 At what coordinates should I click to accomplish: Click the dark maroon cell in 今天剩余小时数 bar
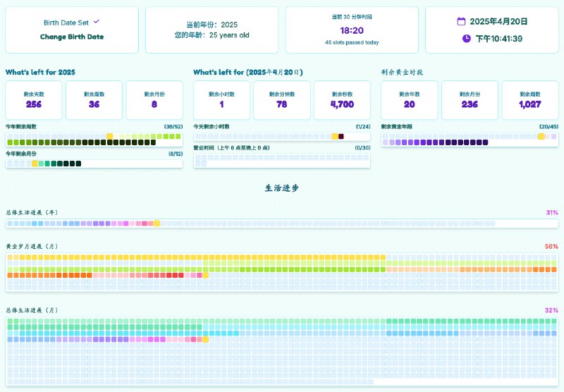341,136
